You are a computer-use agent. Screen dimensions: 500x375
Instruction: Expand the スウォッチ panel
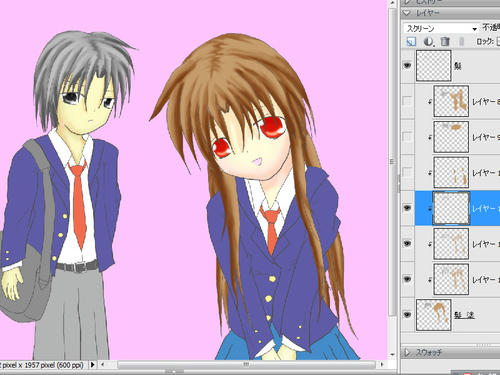(407, 352)
